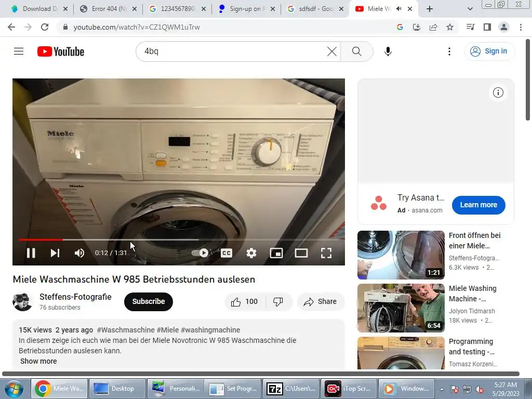Screen dimensions: 532x399
Task: Open the Chrome three-dot menu
Action: click(521, 27)
